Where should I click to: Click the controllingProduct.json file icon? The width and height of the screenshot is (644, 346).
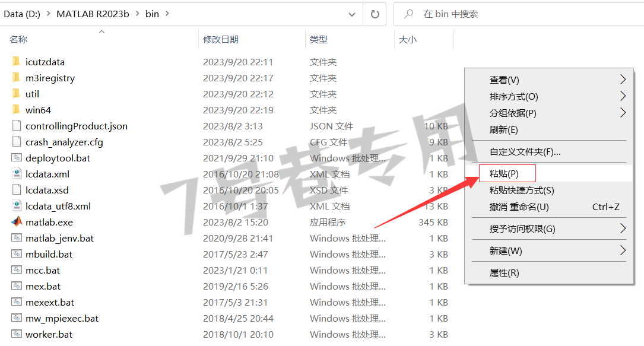(17, 126)
